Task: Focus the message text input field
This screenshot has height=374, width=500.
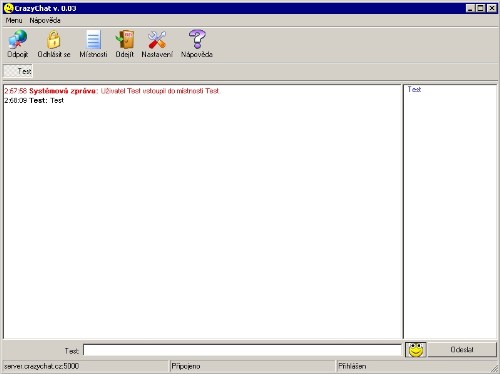Action: point(242,350)
